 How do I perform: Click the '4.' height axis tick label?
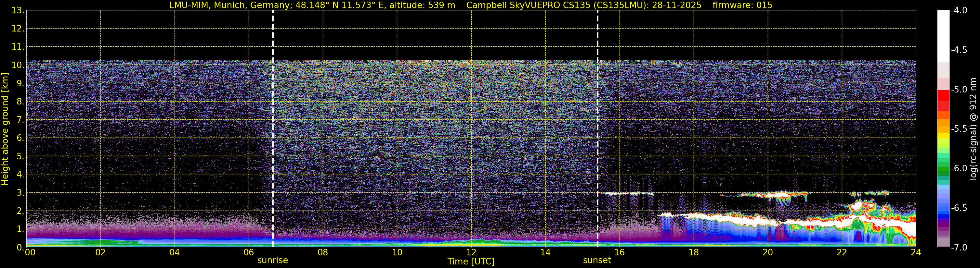coord(20,175)
